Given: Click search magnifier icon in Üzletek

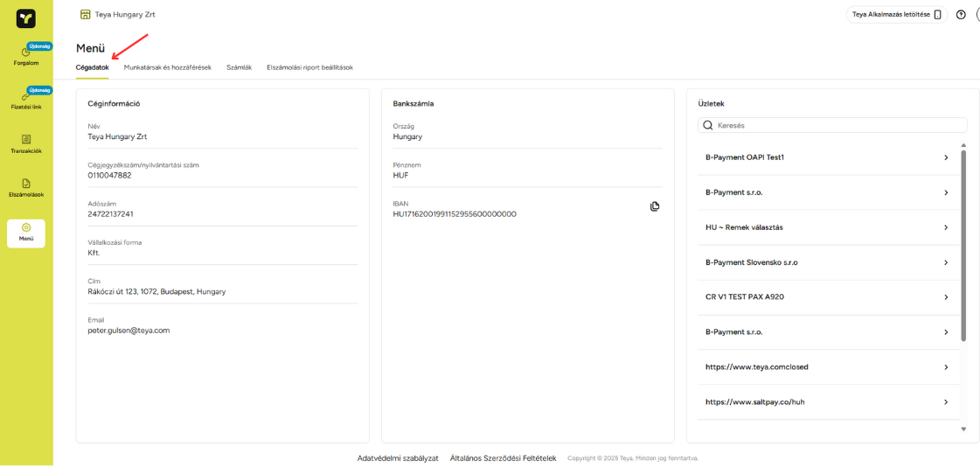Looking at the screenshot, I should coord(707,125).
